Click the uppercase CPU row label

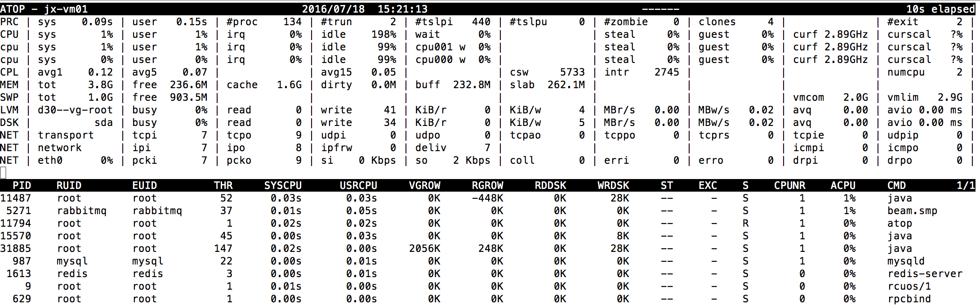click(x=9, y=34)
